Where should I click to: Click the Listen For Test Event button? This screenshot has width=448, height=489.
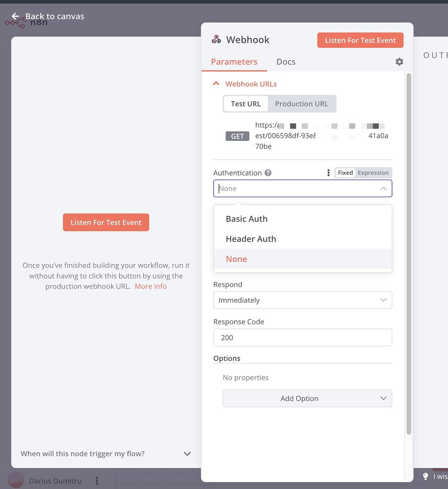(x=360, y=40)
